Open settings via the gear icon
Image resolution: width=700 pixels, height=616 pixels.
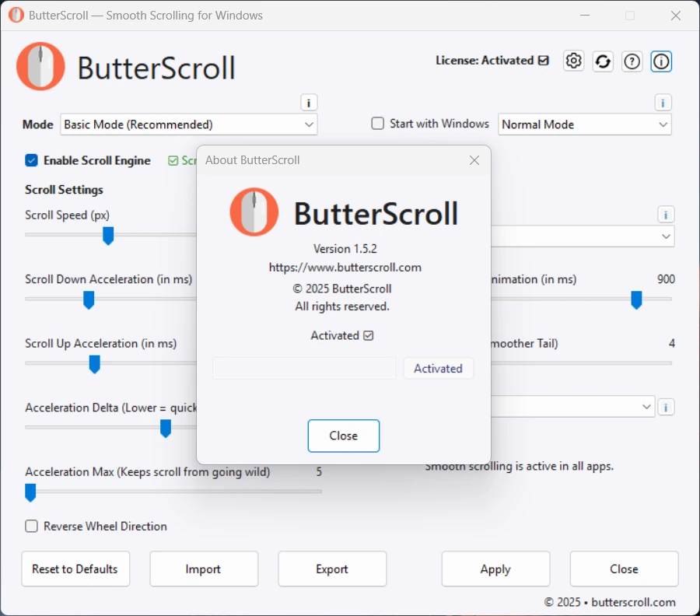(x=573, y=61)
